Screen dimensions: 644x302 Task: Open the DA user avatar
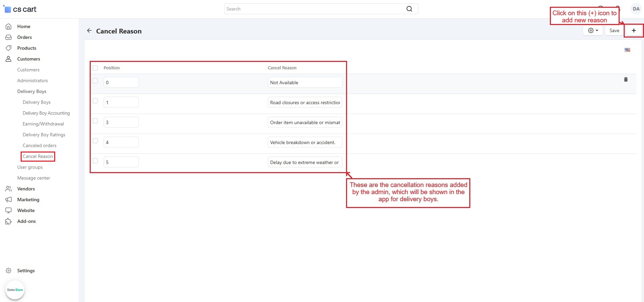tap(636, 9)
